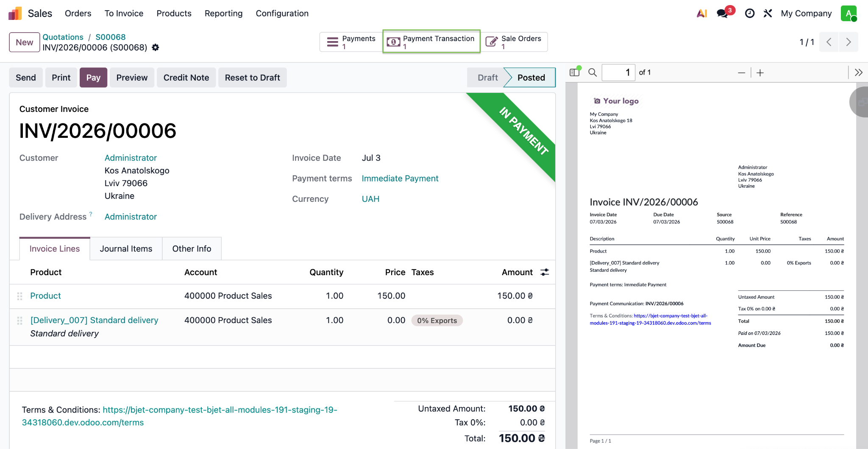Viewport: 868px width, 449px height.
Task: Zoom out the PDF preview
Action: pos(741,73)
